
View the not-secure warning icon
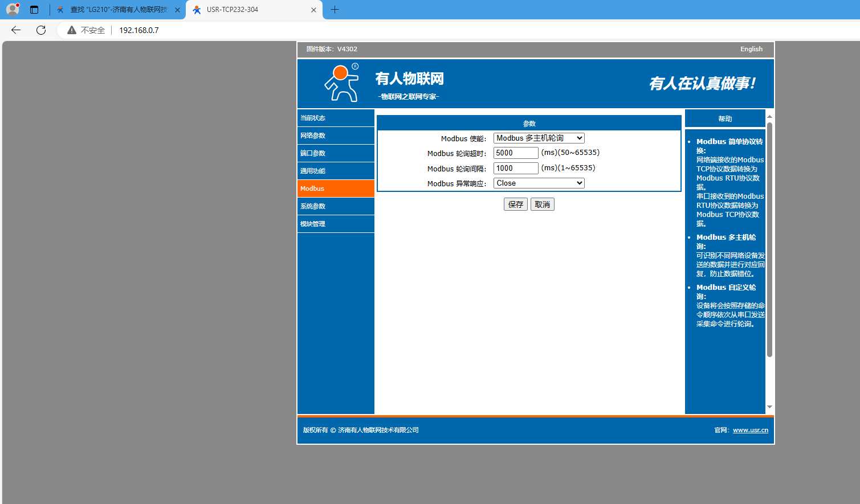[72, 30]
